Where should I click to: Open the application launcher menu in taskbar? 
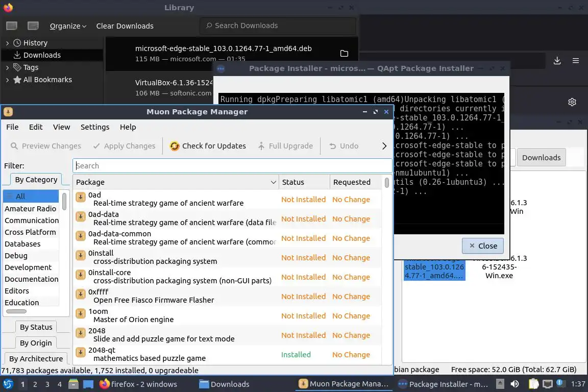pos(8,384)
